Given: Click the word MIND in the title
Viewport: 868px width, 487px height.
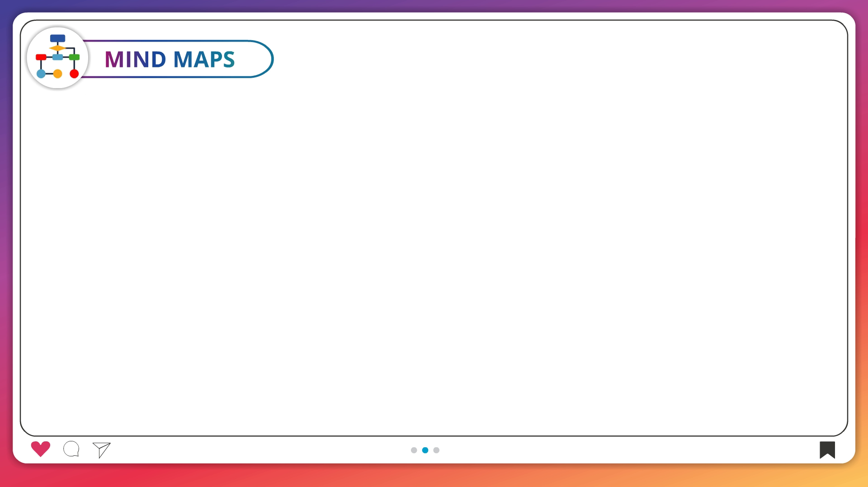Looking at the screenshot, I should 135,60.
